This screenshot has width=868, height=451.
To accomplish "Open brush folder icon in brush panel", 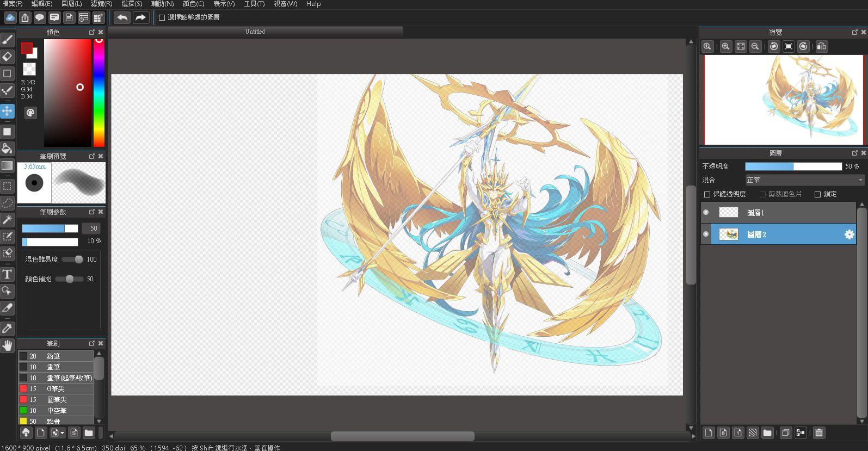I will coord(89,433).
